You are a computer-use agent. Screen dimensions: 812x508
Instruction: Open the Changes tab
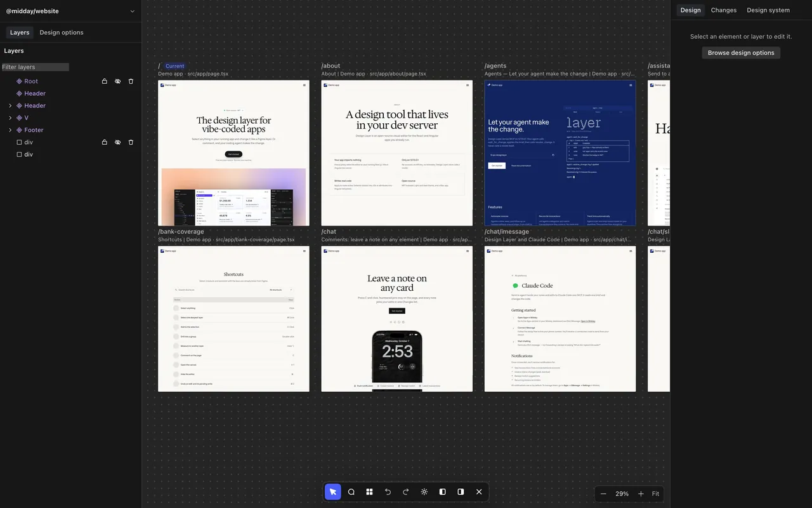pos(724,10)
